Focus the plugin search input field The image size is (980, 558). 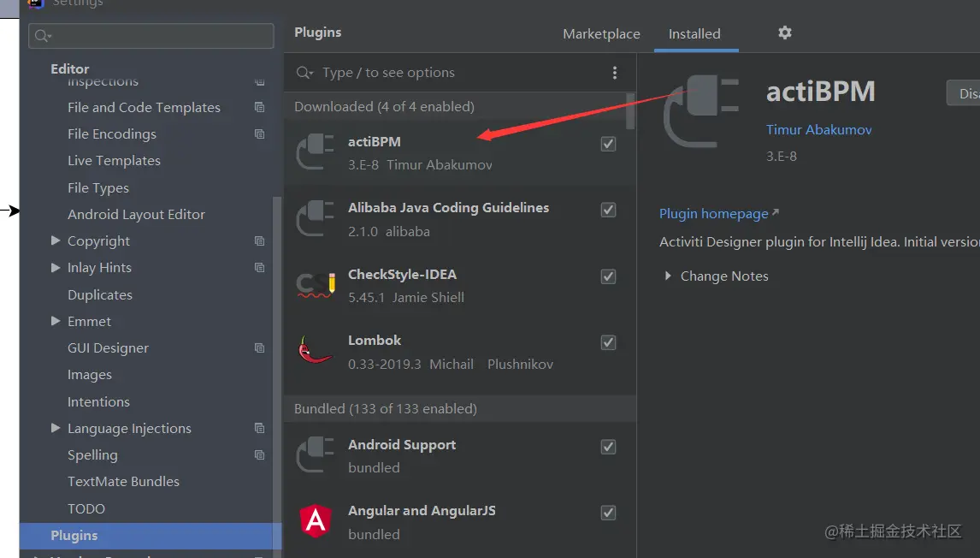point(462,73)
